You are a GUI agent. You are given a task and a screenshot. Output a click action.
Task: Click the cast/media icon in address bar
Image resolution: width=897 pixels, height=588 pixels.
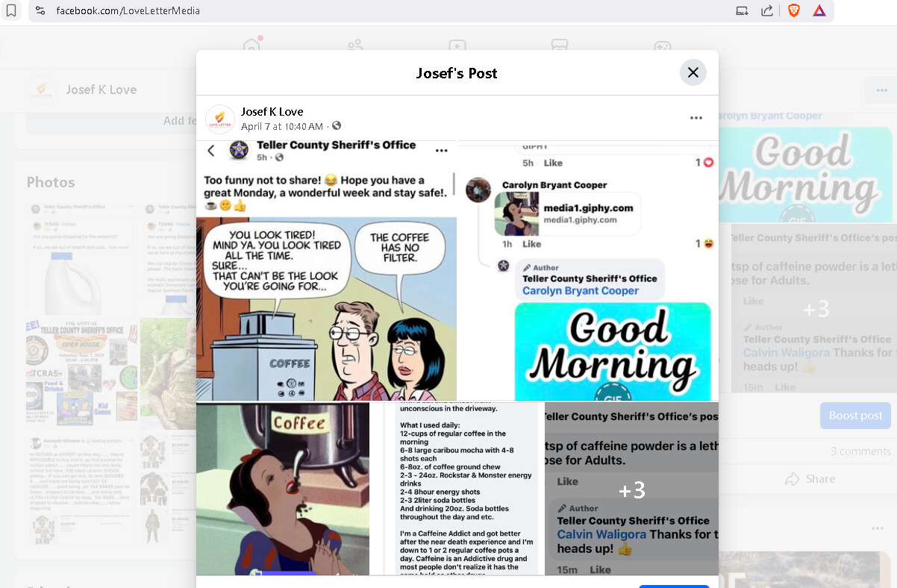click(742, 10)
